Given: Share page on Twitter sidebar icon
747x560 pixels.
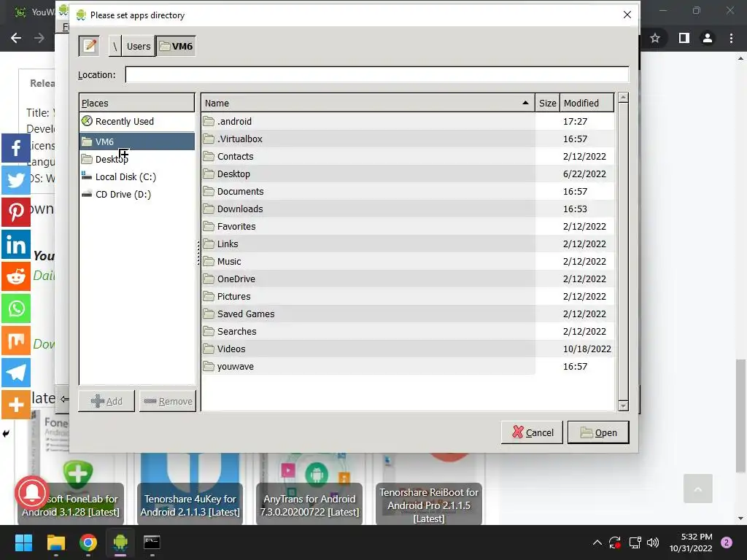Looking at the screenshot, I should pyautogui.click(x=16, y=180).
